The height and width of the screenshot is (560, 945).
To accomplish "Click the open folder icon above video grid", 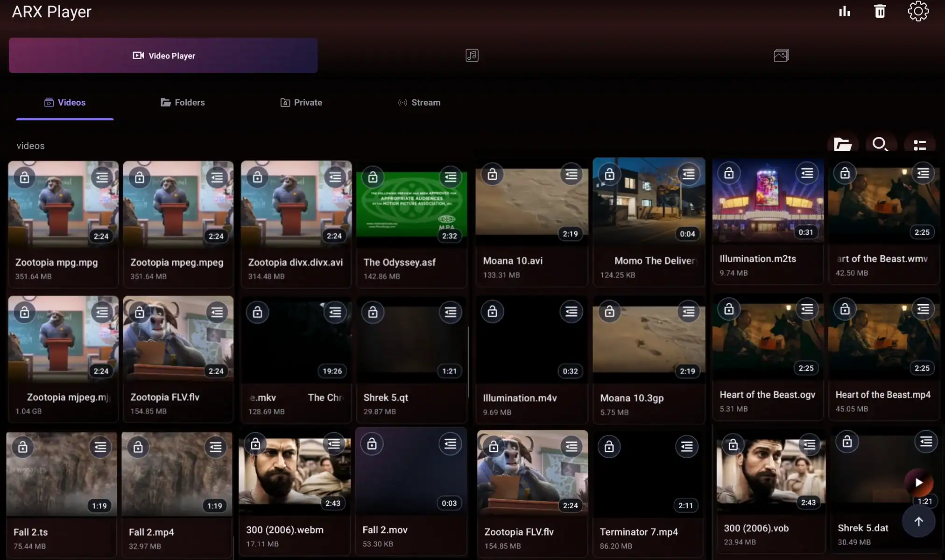I will (x=843, y=145).
